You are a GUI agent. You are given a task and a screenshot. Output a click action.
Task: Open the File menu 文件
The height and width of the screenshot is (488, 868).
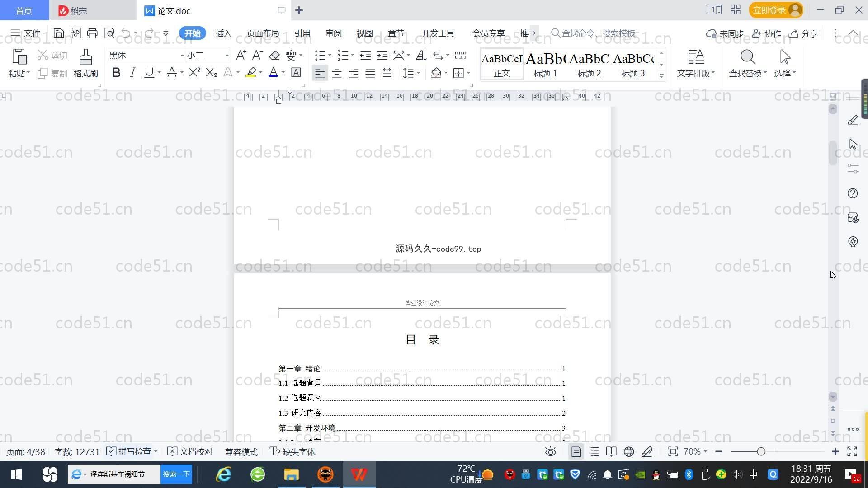(x=26, y=33)
